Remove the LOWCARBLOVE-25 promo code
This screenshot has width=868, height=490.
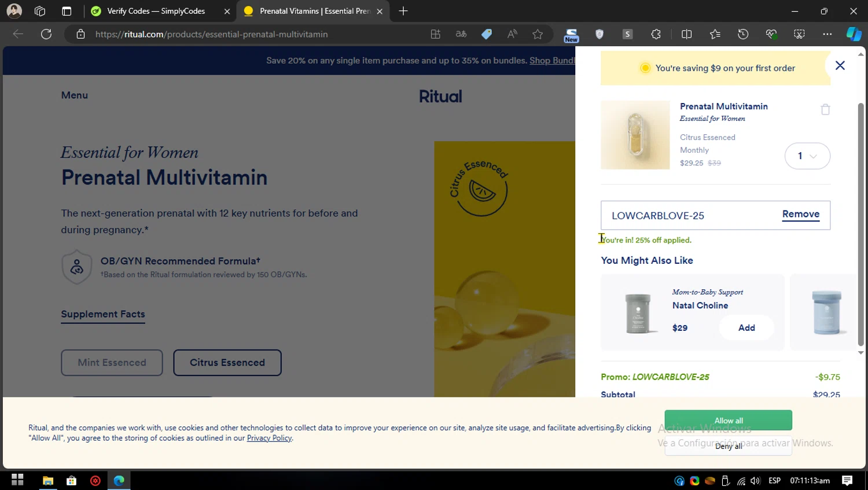(x=801, y=214)
